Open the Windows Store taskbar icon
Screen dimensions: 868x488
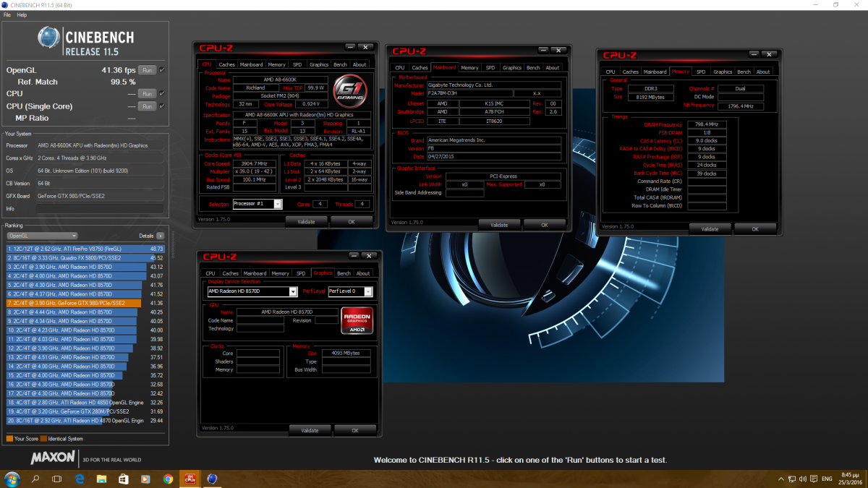point(124,479)
